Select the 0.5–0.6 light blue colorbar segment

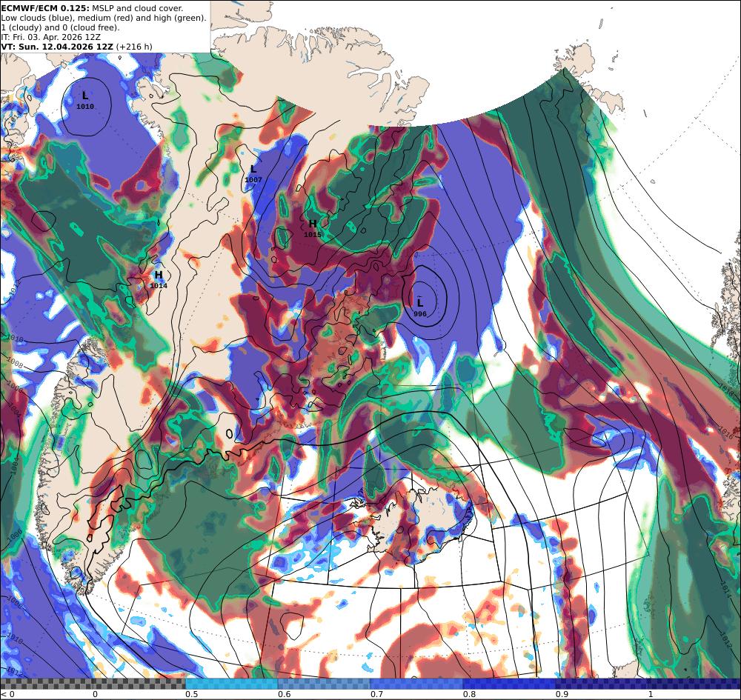click(231, 684)
